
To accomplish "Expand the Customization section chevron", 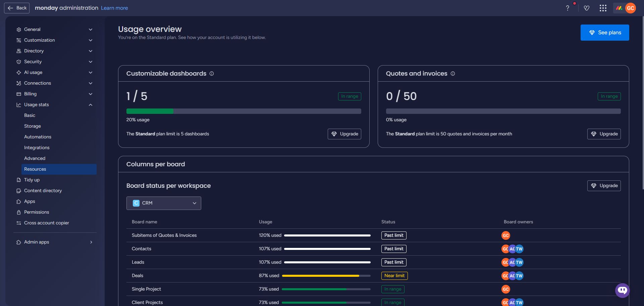I will 91,40.
